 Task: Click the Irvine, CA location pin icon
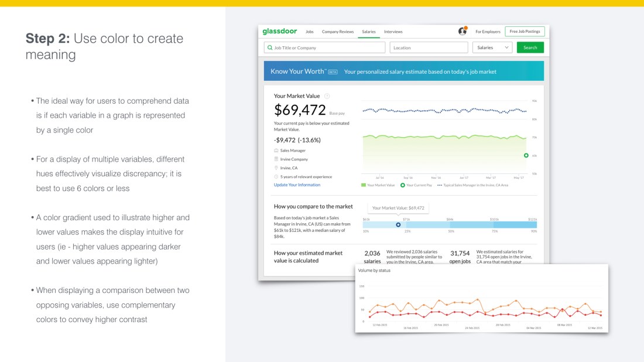276,168
